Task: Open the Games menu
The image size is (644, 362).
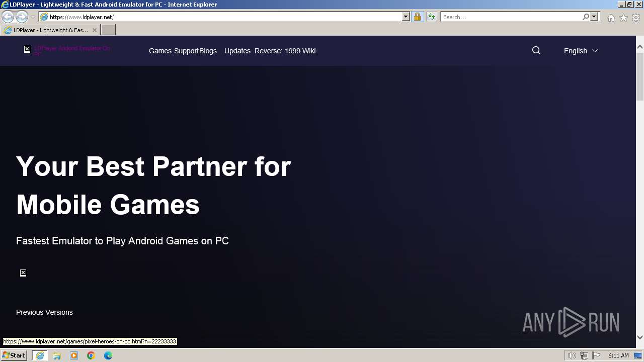Action: click(x=160, y=51)
